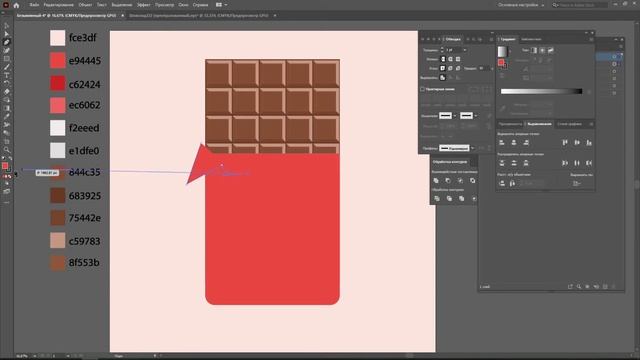Choose bevel join corner in Stroke panel
Viewport: 640px width, 360px height.
458,68
